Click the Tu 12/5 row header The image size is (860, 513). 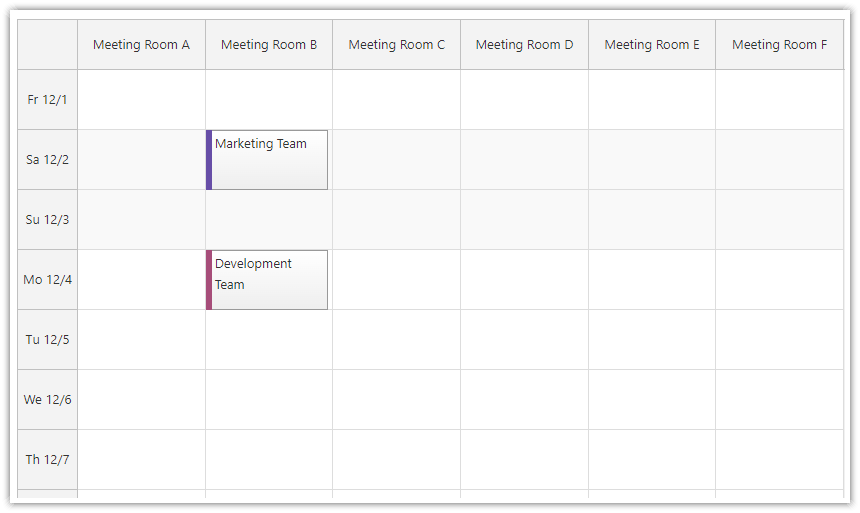[x=48, y=340]
